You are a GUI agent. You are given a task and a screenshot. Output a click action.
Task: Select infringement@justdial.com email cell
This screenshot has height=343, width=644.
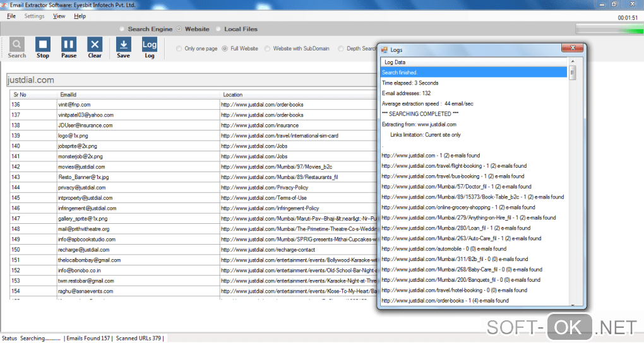click(x=139, y=208)
